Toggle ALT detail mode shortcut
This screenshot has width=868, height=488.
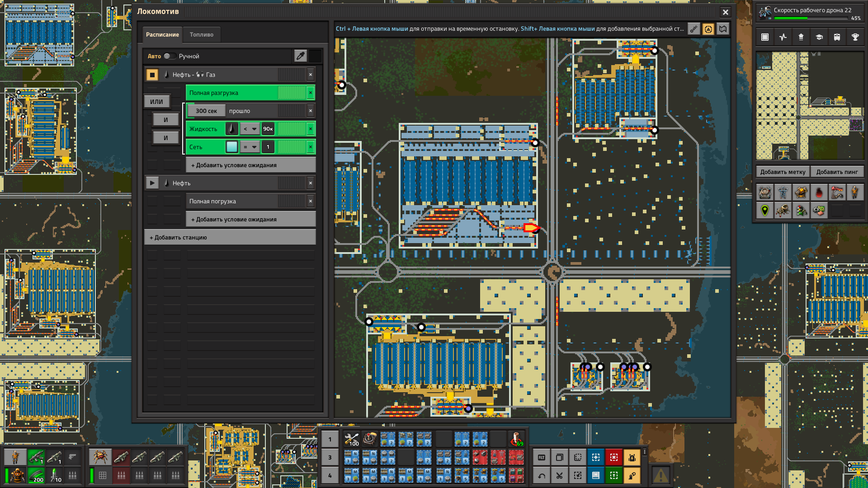point(542,457)
